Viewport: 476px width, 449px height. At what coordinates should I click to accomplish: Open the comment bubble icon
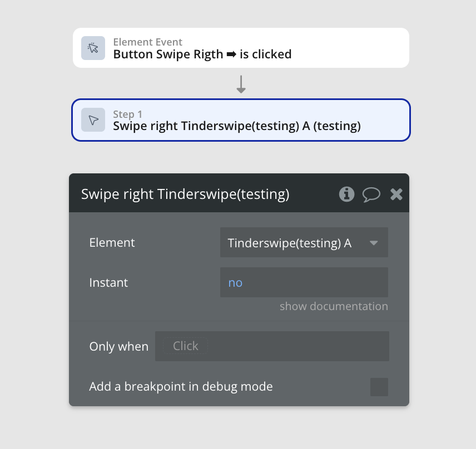[x=371, y=194]
